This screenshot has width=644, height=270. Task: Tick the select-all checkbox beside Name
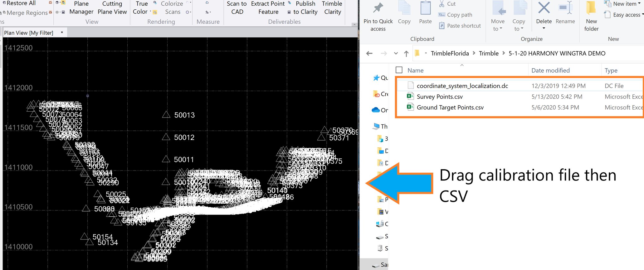pos(399,70)
